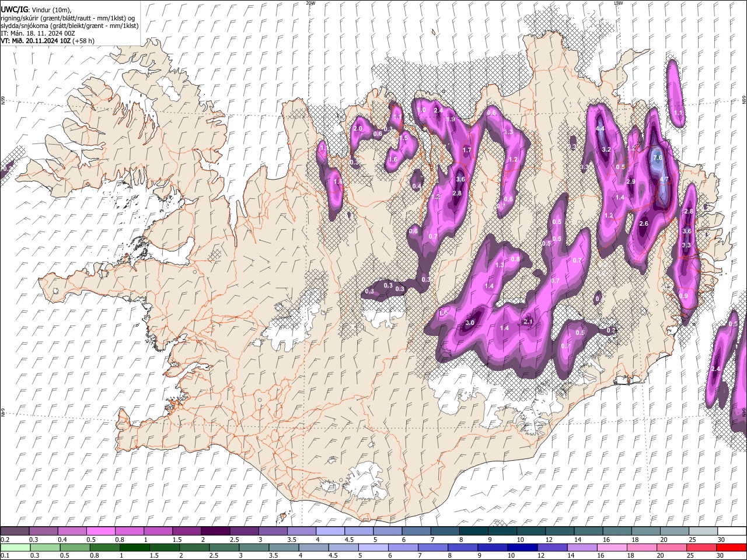Select the pale grey snow swatch at 25

point(703,531)
